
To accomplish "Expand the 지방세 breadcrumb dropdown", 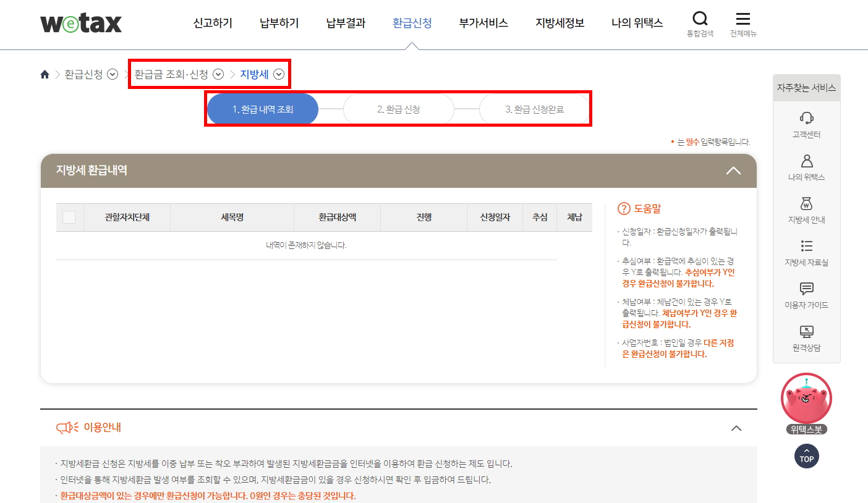I will [x=279, y=75].
